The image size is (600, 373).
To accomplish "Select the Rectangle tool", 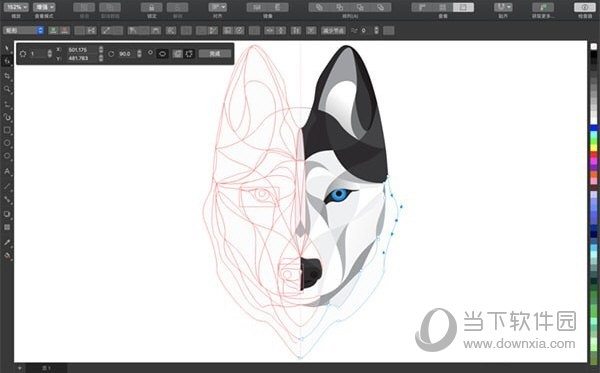I will click(x=7, y=130).
